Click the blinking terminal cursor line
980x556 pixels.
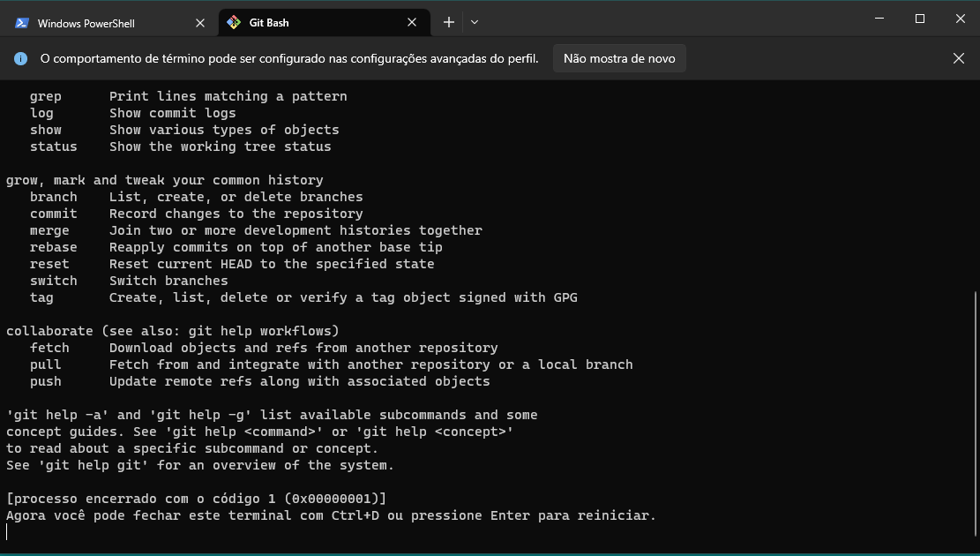[7, 530]
